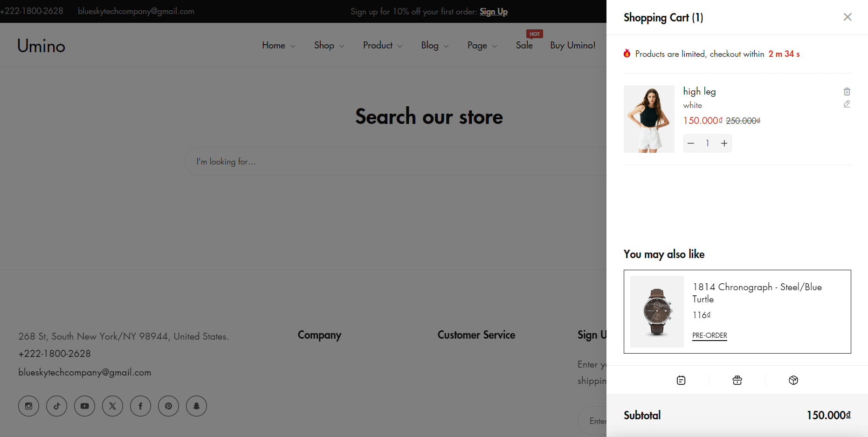Edit the high leg cart item

click(x=847, y=104)
